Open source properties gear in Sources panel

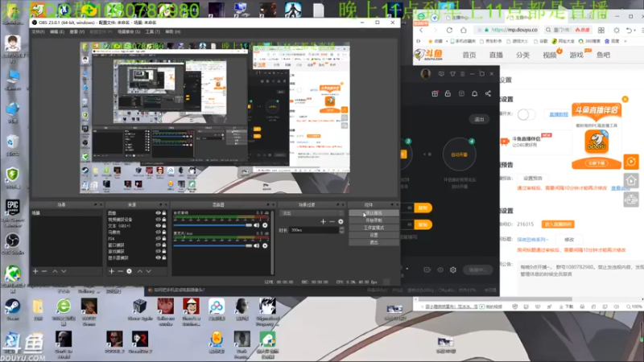[x=129, y=271]
